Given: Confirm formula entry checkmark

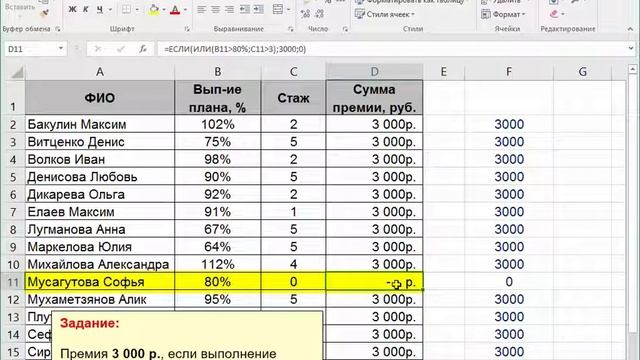Looking at the screenshot, I should point(120,49).
